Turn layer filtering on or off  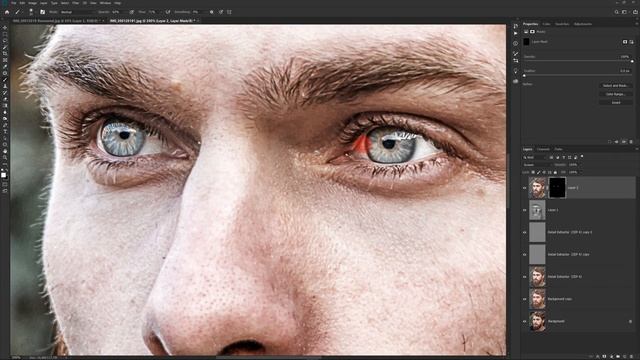coord(582,156)
